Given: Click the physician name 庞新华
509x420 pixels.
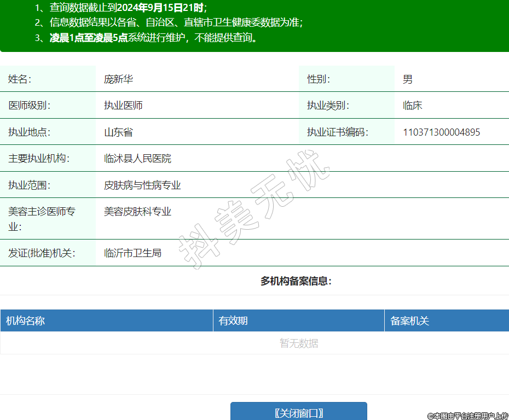Looking at the screenshot, I should pos(118,79).
